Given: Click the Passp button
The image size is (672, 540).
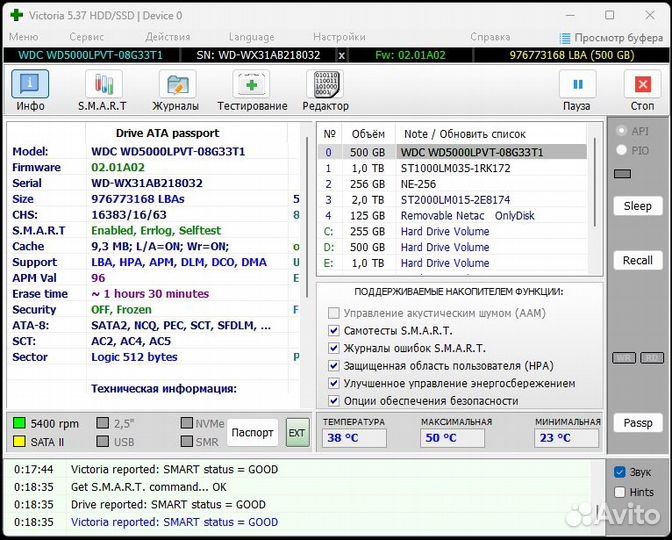Looking at the screenshot, I should (637, 423).
